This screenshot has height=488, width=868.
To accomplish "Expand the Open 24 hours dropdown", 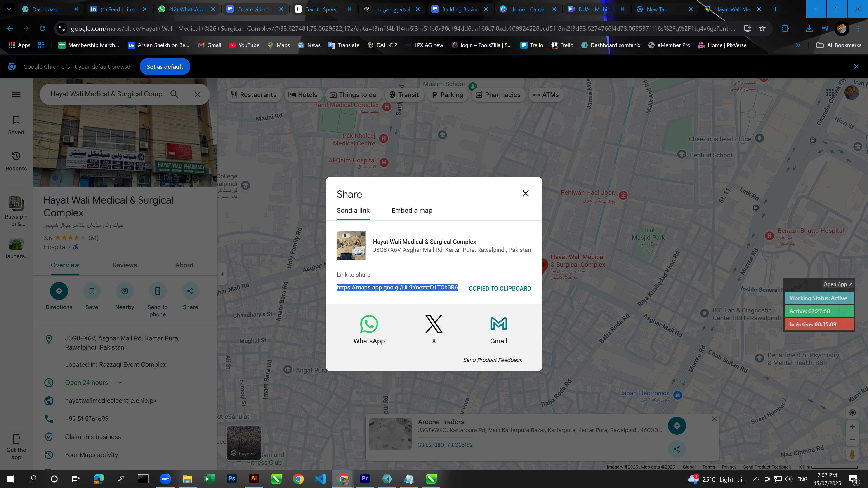I will coord(120,382).
